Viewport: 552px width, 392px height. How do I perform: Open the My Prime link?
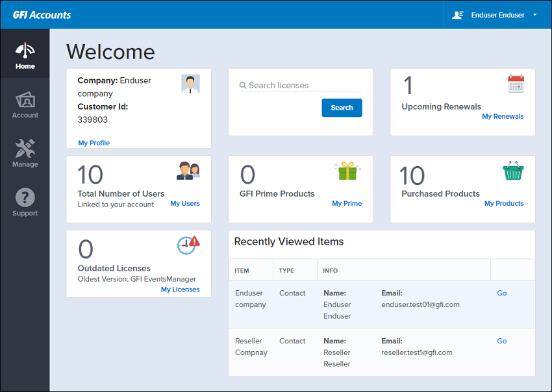tap(347, 203)
